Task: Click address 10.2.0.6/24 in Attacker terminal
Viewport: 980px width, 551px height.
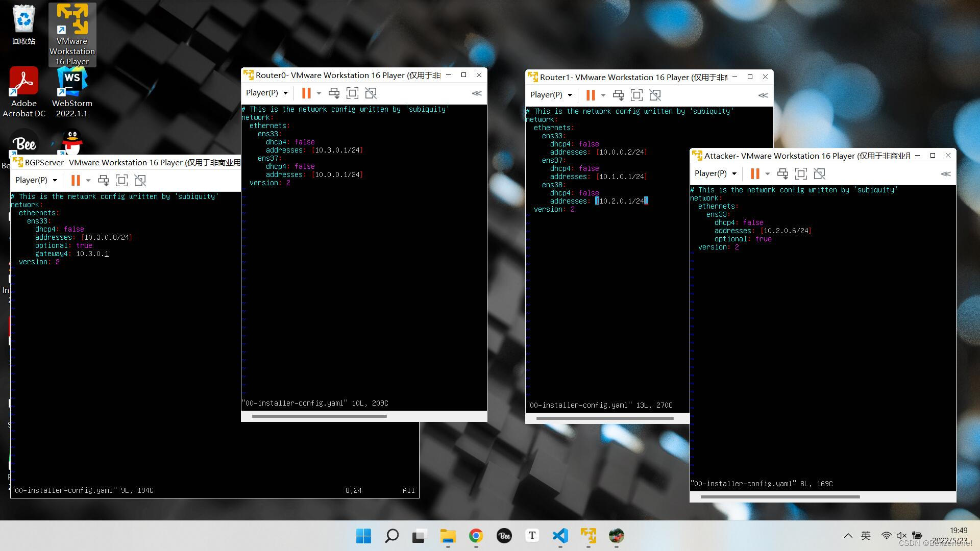Action: [786, 231]
